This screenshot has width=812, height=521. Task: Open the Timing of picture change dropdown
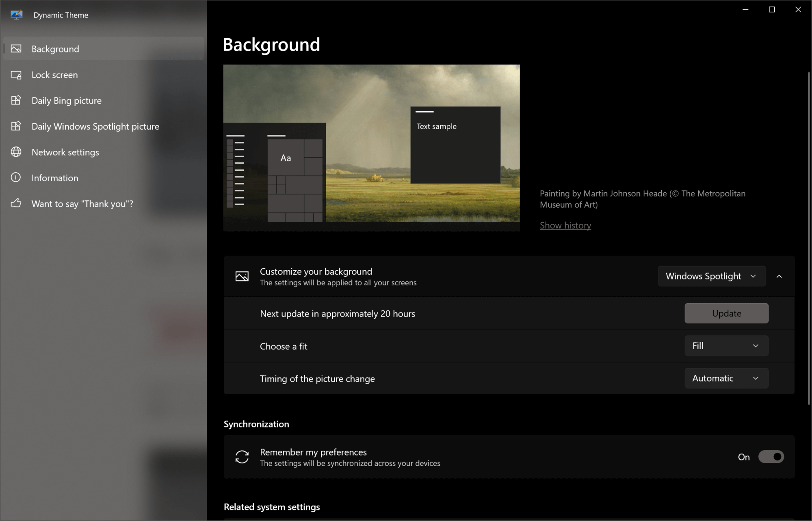pyautogui.click(x=726, y=378)
